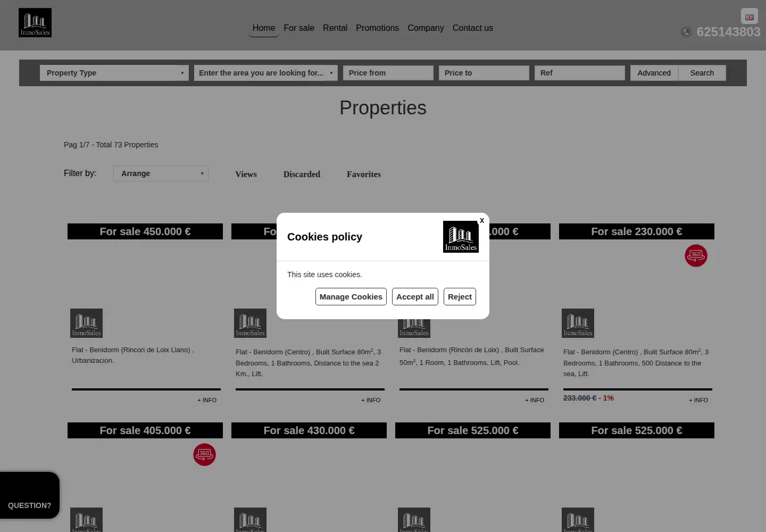Show Favorites properties
This screenshot has width=766, height=532.
click(x=364, y=174)
